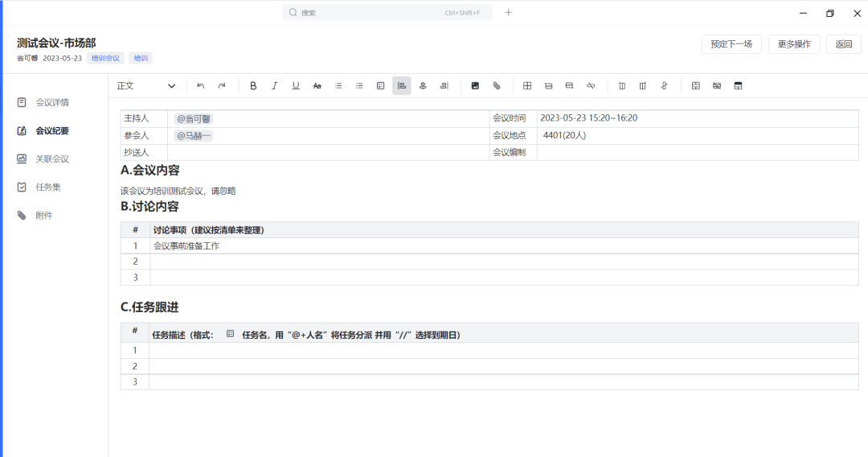The width and height of the screenshot is (868, 457).
Task: Delete the current table row
Action: point(591,86)
